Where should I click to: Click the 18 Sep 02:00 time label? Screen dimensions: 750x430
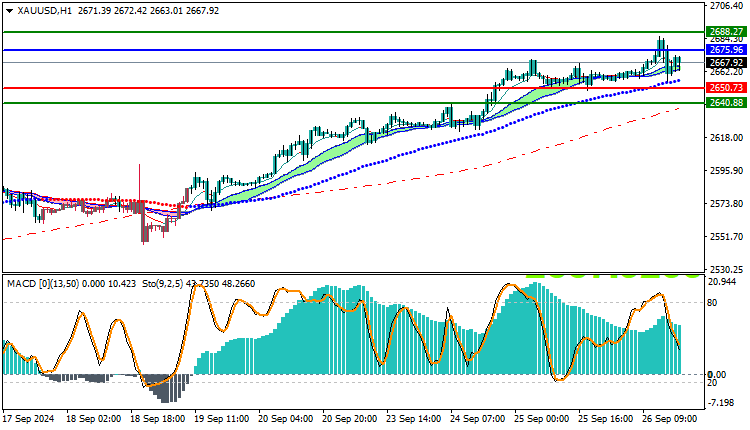94,419
